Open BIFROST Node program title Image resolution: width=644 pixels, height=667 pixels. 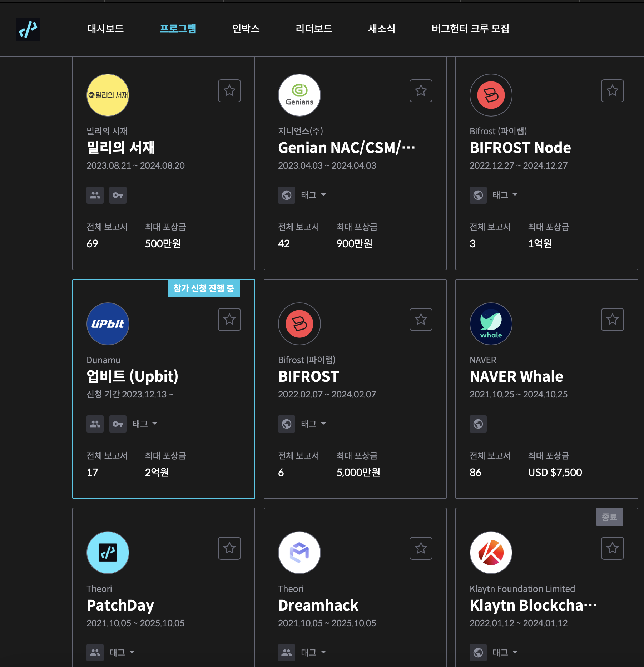[520, 148]
